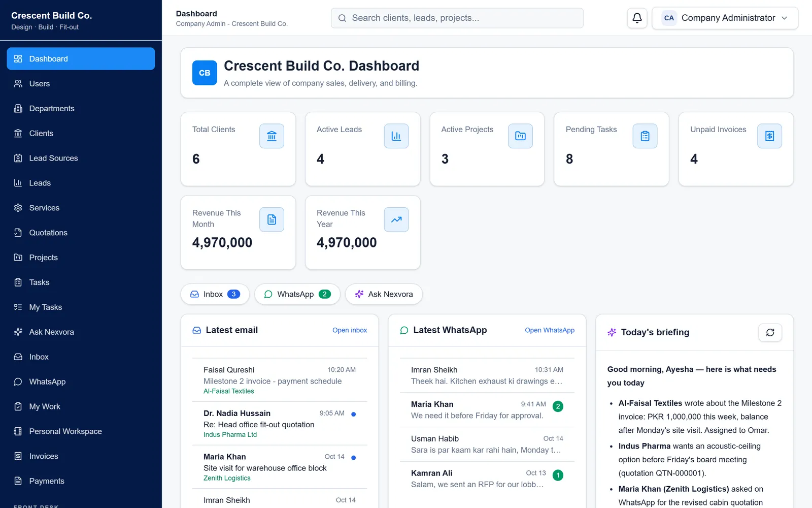Open the Indus Pharma Ltd client link

click(x=230, y=435)
